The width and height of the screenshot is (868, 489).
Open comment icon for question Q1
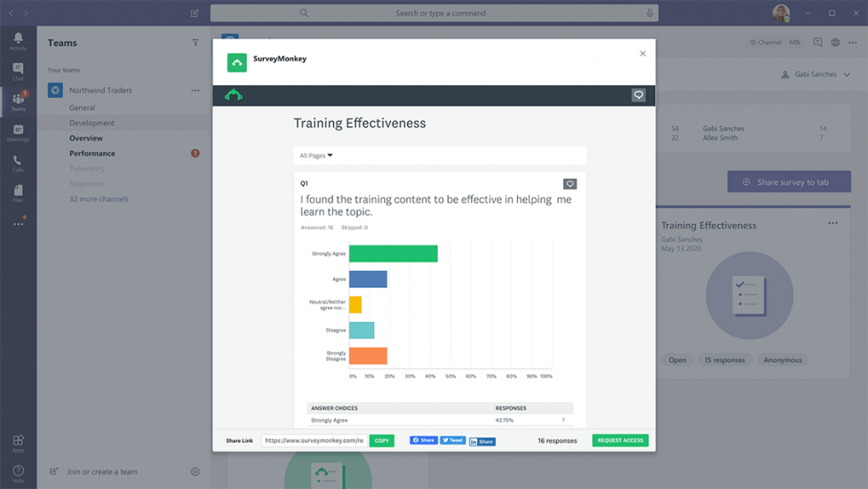point(569,184)
